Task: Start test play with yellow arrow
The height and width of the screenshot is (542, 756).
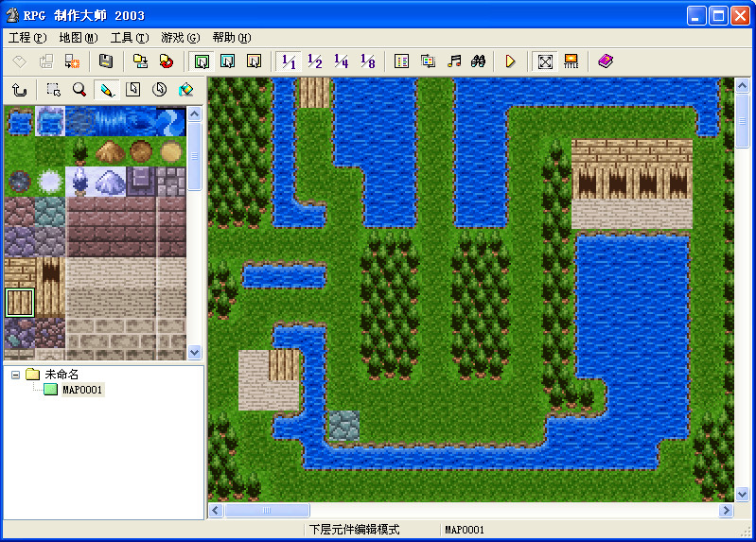Action: pos(510,61)
